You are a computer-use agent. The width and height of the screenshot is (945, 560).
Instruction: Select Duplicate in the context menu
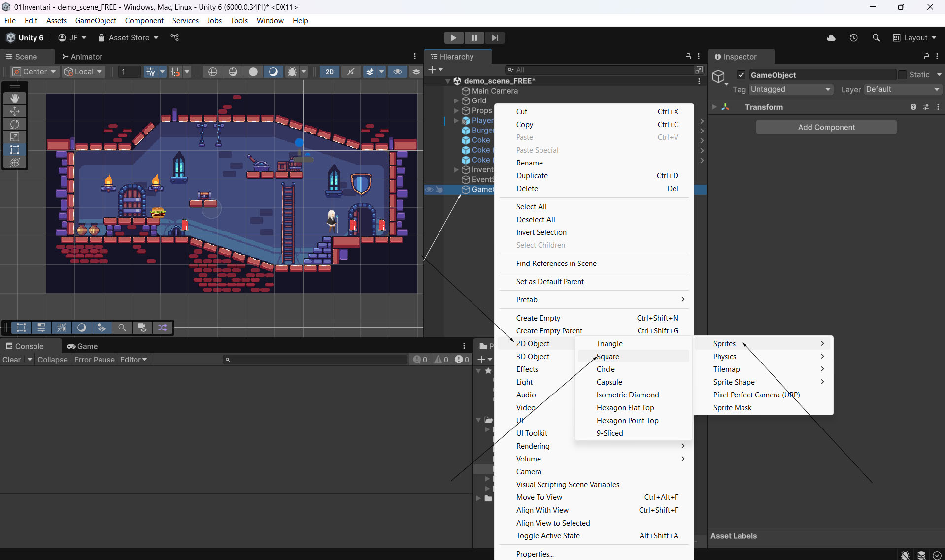click(532, 176)
